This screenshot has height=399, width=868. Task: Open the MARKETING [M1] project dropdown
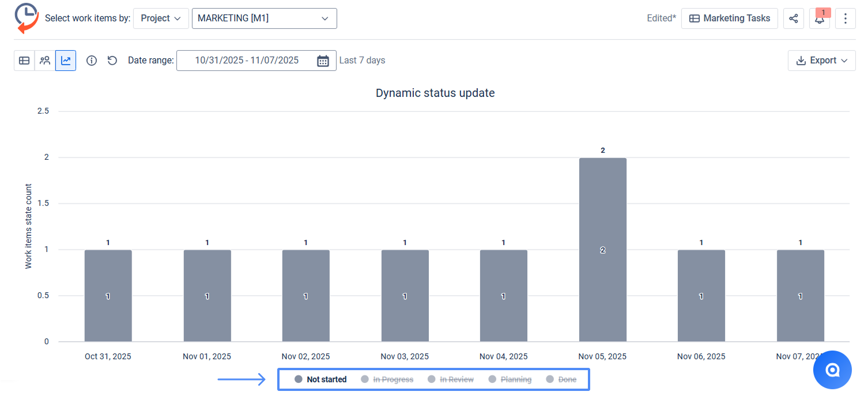pyautogui.click(x=264, y=18)
